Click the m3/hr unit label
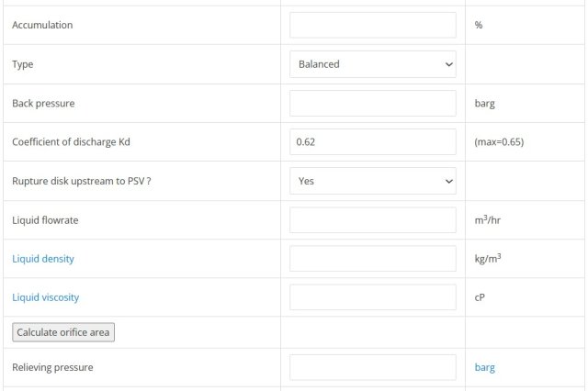 coord(488,220)
